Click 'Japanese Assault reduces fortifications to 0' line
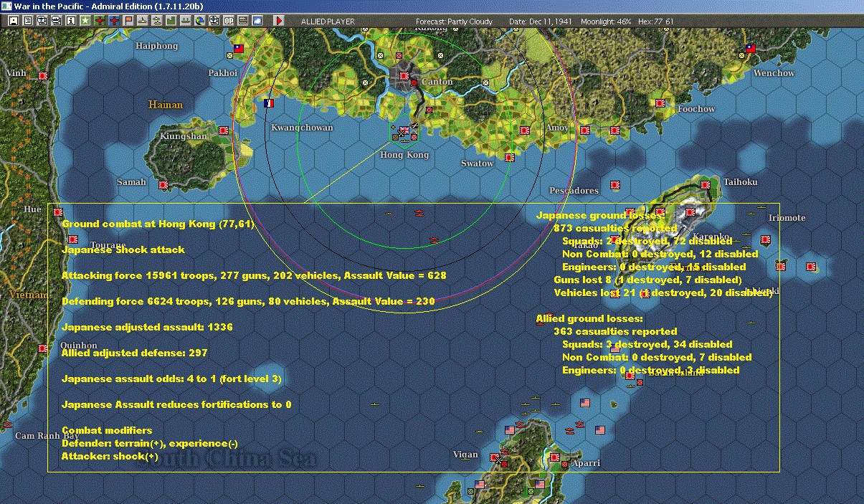 [x=176, y=404]
